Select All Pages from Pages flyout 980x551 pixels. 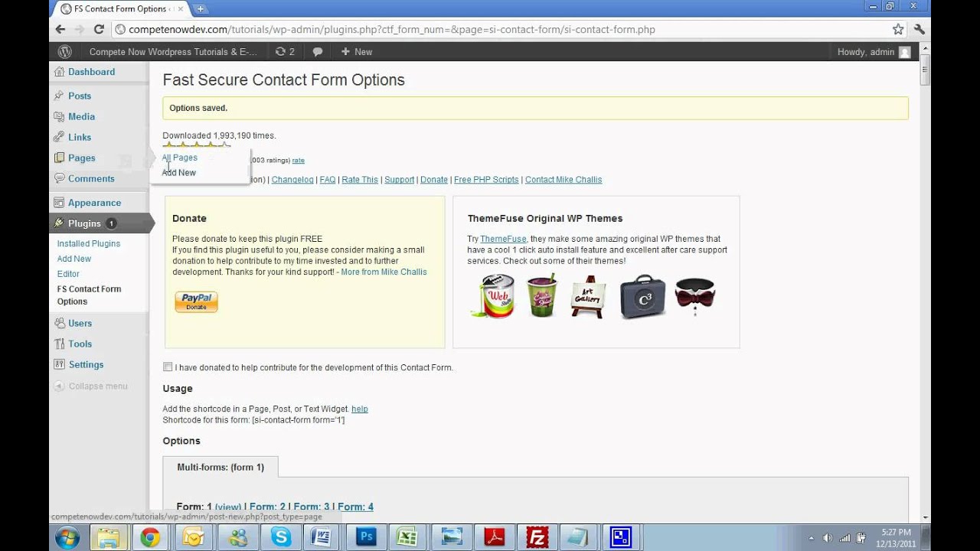click(179, 158)
